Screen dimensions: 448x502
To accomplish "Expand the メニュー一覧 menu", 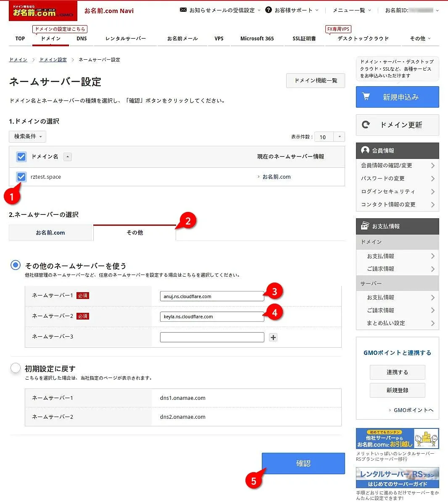I will click(x=352, y=10).
